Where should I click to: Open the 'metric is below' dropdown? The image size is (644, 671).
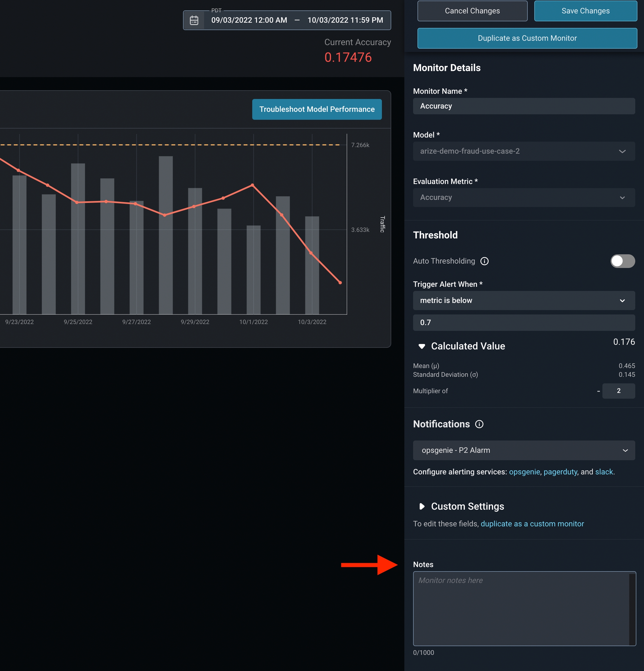pyautogui.click(x=524, y=301)
